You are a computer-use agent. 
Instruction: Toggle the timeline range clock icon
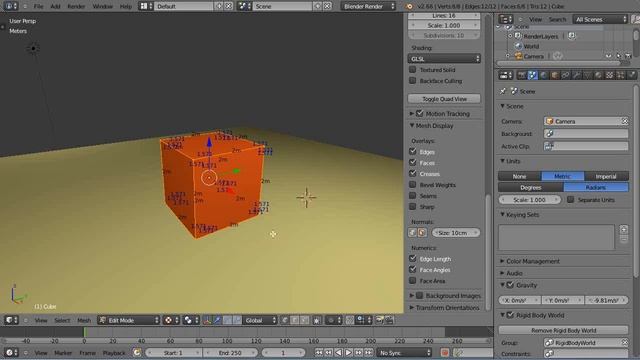tap(137, 353)
